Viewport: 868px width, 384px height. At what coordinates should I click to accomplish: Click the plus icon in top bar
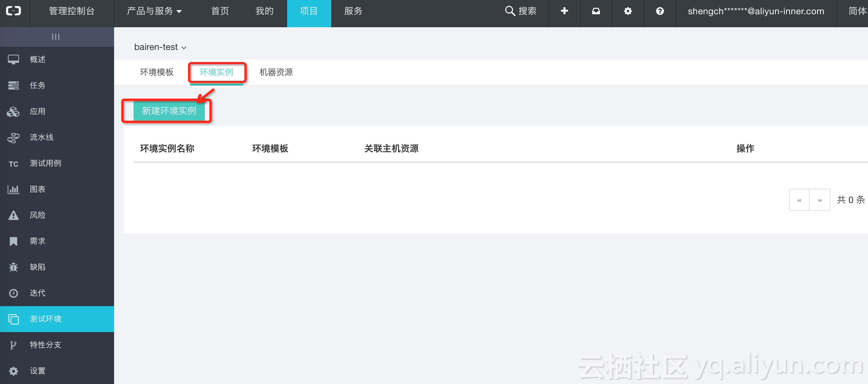click(564, 11)
